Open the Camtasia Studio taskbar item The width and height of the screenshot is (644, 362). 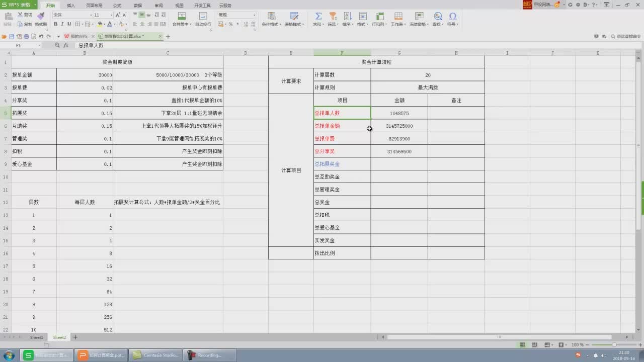(155, 355)
